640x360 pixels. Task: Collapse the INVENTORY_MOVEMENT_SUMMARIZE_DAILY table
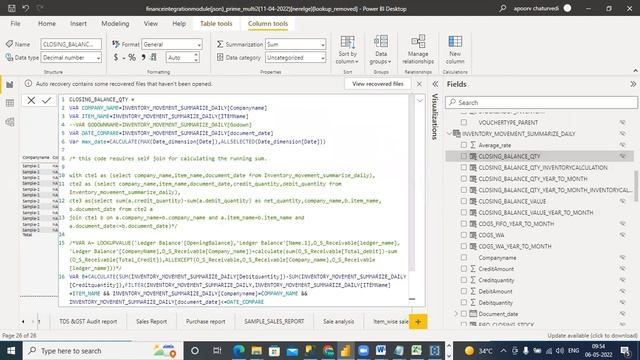pos(449,133)
